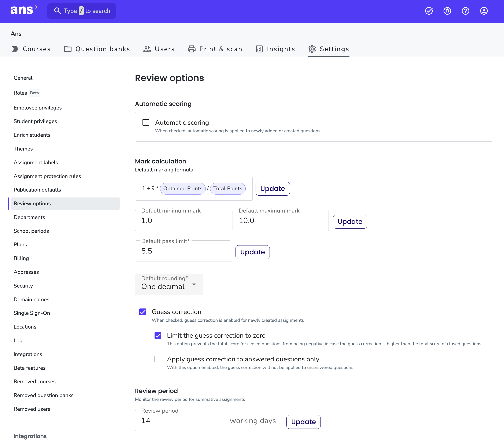Open Beta features settings
Image resolution: width=504 pixels, height=444 pixels.
tap(30, 368)
